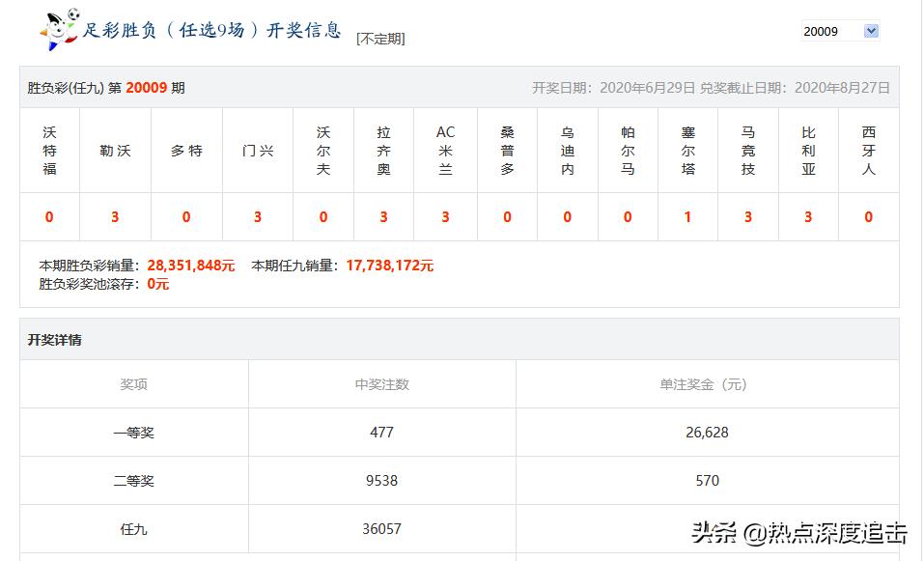924x561 pixels.
Task: Click the 兑奖截止日期：2020年8月27日 text
Action: (795, 88)
